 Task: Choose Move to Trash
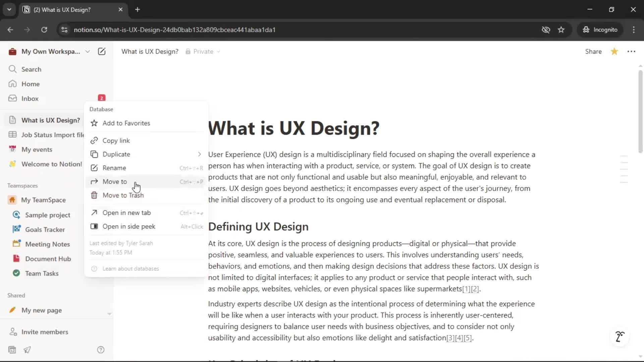point(146,195)
